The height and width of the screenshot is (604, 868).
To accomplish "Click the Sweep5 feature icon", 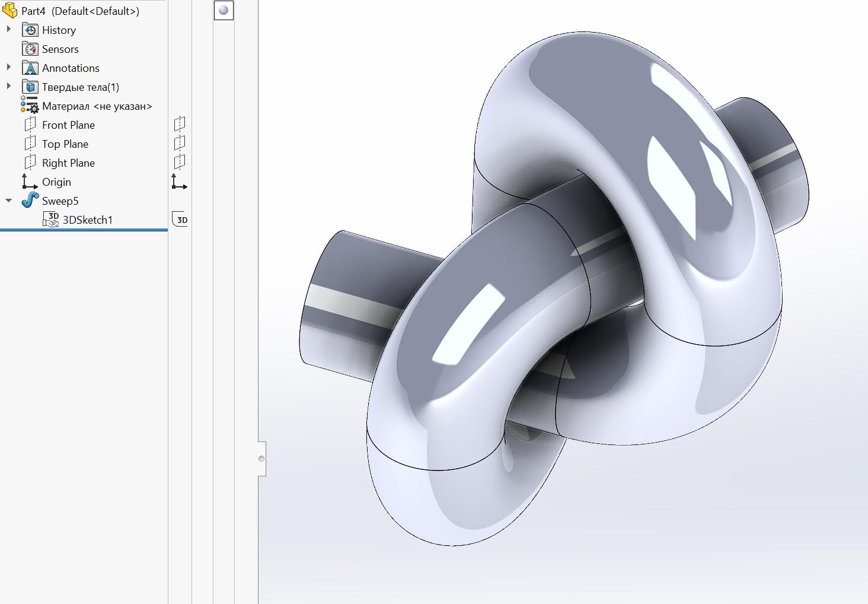I will point(30,201).
